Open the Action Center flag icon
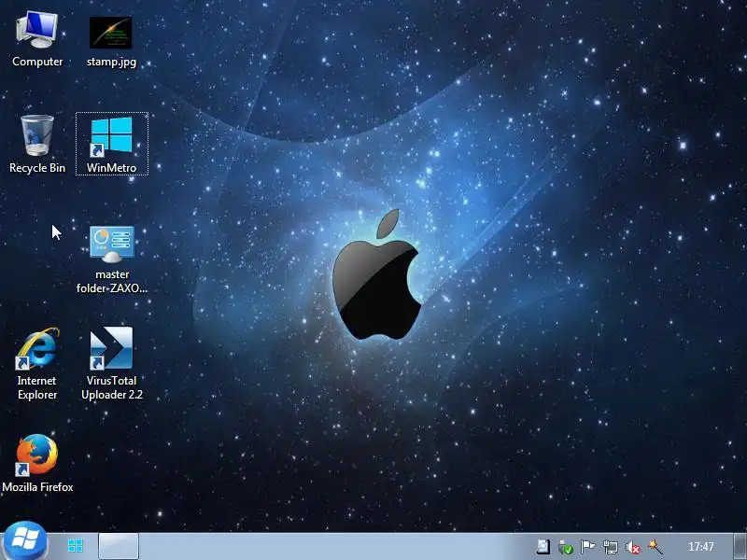Image resolution: width=747 pixels, height=560 pixels. [x=588, y=547]
